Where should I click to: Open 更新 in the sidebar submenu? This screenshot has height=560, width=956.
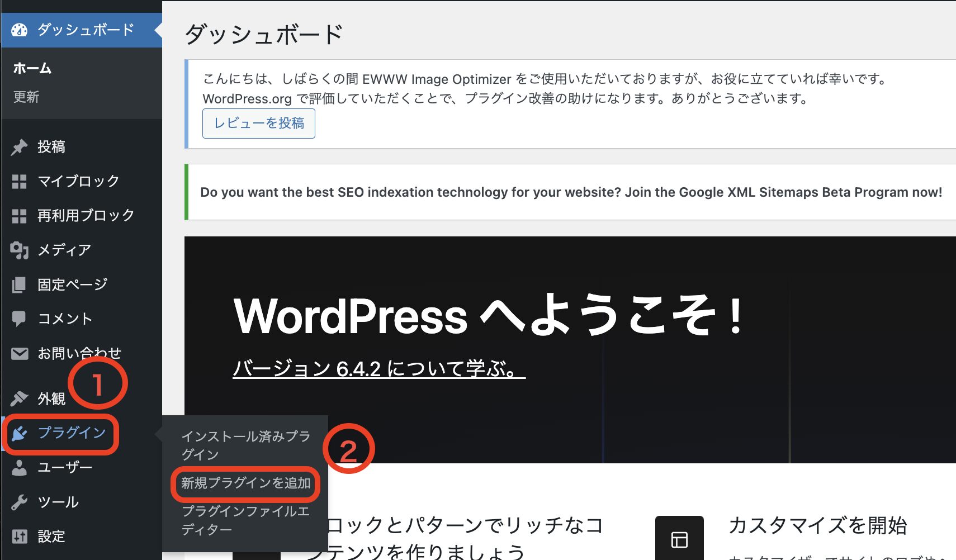(x=26, y=97)
